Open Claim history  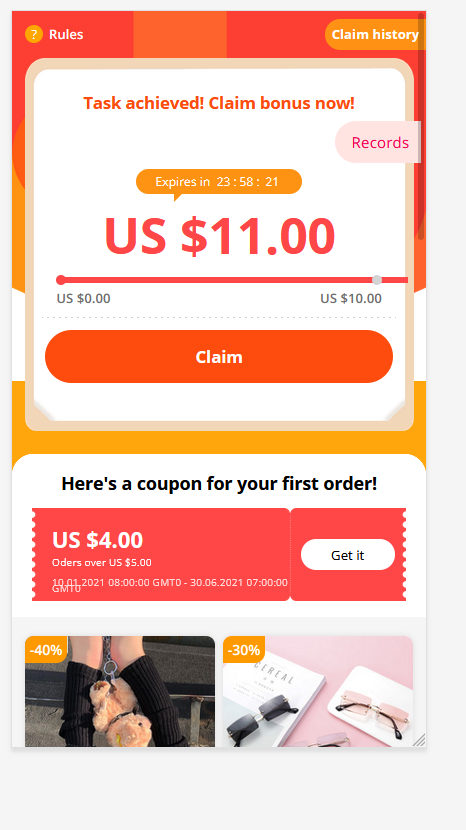point(375,34)
